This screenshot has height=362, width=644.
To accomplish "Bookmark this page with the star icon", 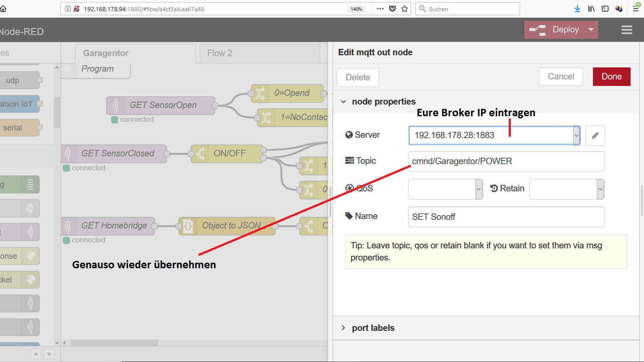I will click(x=405, y=9).
